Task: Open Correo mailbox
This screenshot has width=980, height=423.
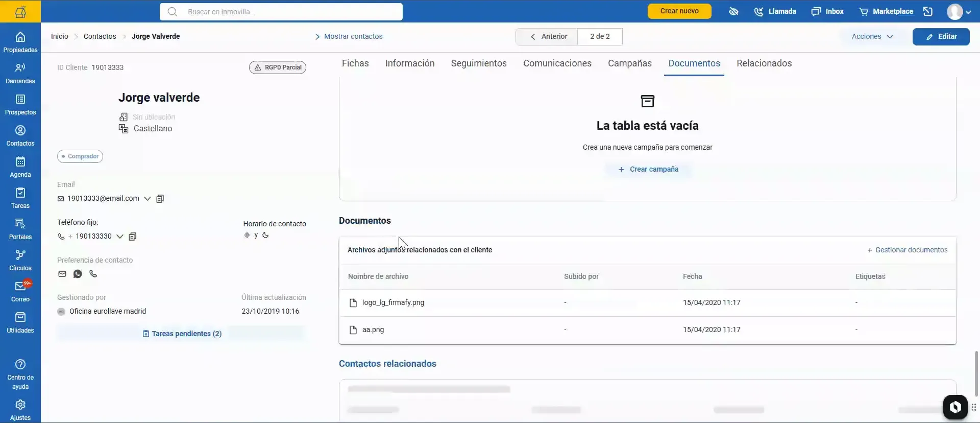Action: [x=20, y=292]
